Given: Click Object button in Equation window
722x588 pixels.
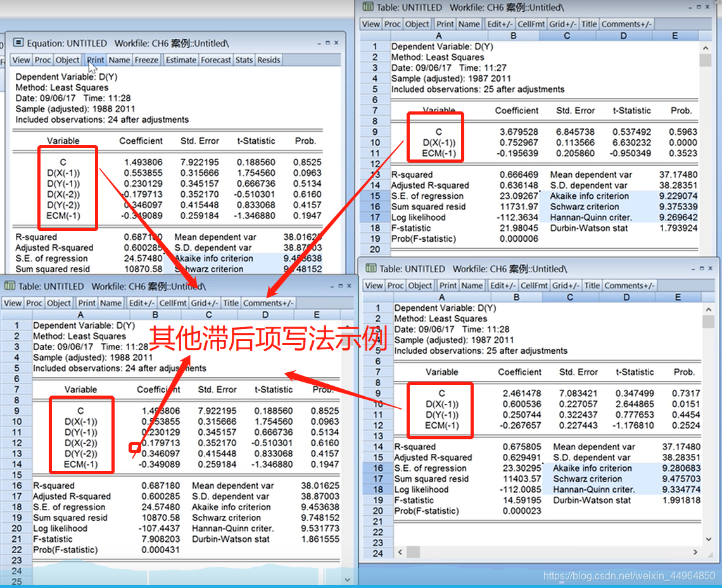Looking at the screenshot, I should [x=68, y=59].
